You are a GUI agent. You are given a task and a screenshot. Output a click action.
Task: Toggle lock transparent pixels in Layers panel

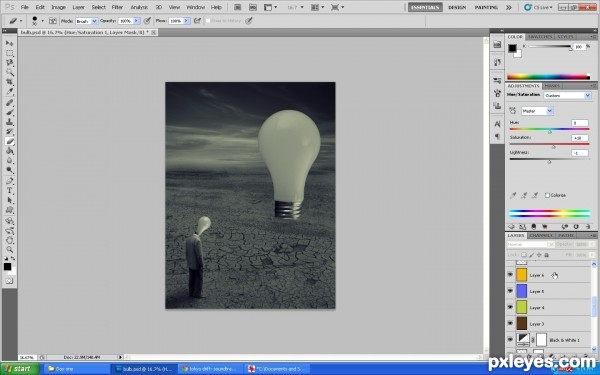(524, 255)
